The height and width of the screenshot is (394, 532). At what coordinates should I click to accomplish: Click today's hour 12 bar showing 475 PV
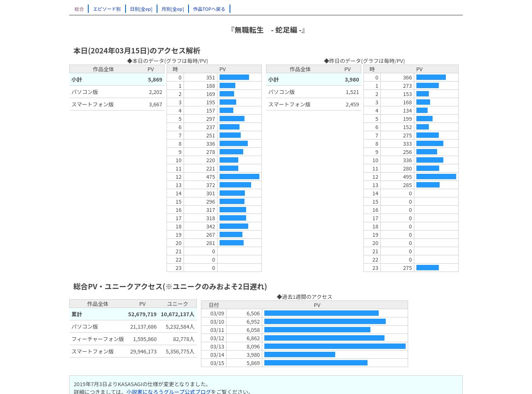[x=239, y=177]
